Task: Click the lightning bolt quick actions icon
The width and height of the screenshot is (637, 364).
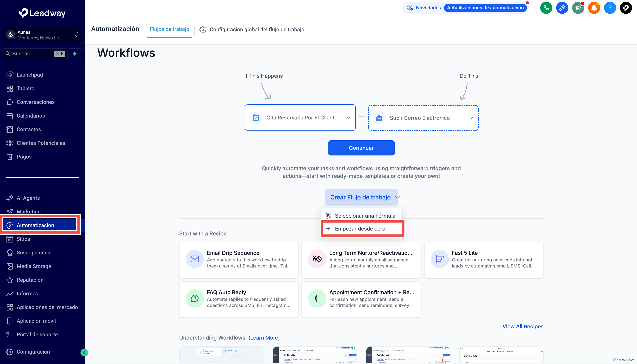Action: click(x=75, y=53)
